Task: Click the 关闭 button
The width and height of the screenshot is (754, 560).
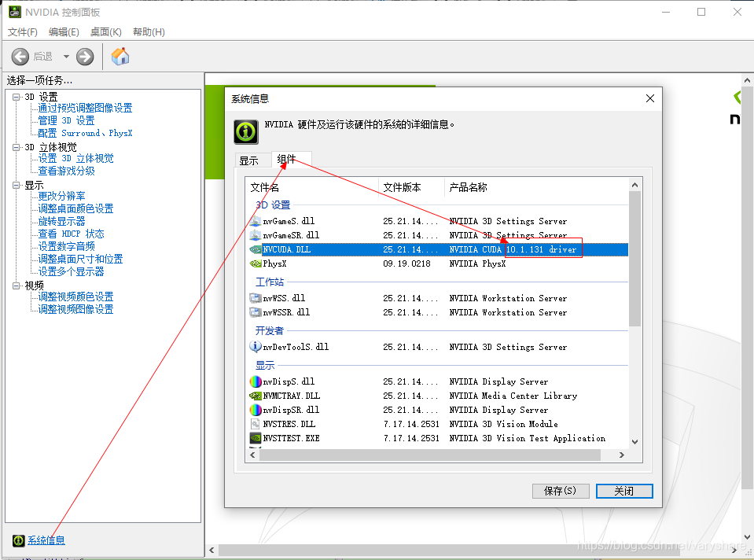Action: [x=624, y=491]
